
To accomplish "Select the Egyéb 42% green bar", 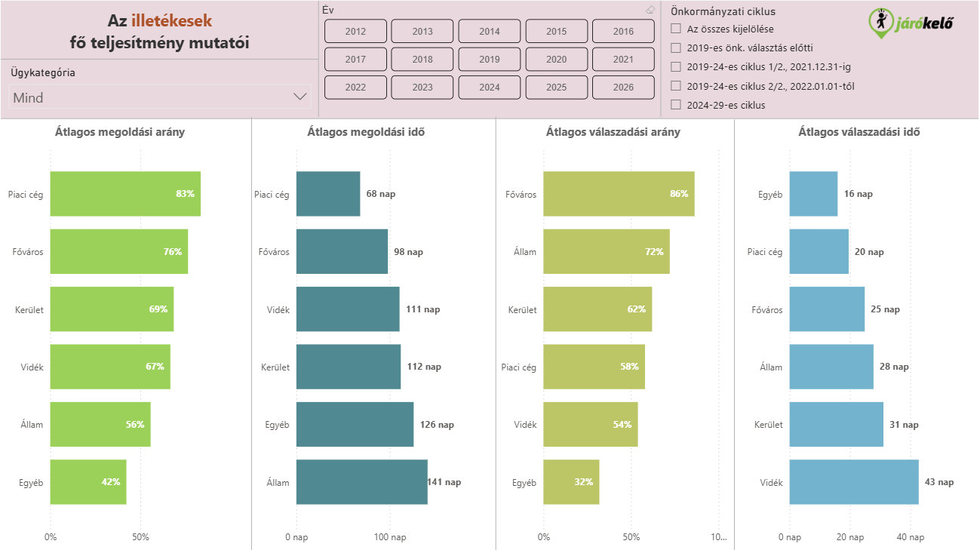I will click(88, 482).
